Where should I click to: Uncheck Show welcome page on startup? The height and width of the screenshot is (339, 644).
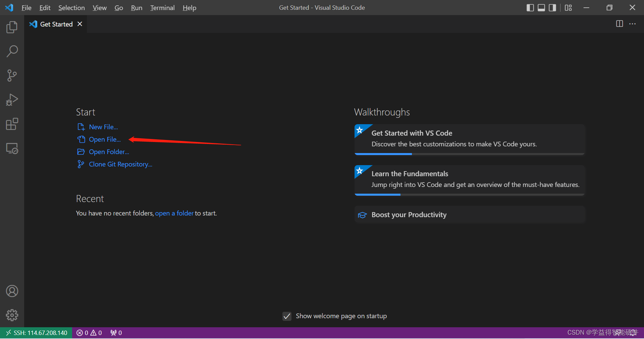287,316
